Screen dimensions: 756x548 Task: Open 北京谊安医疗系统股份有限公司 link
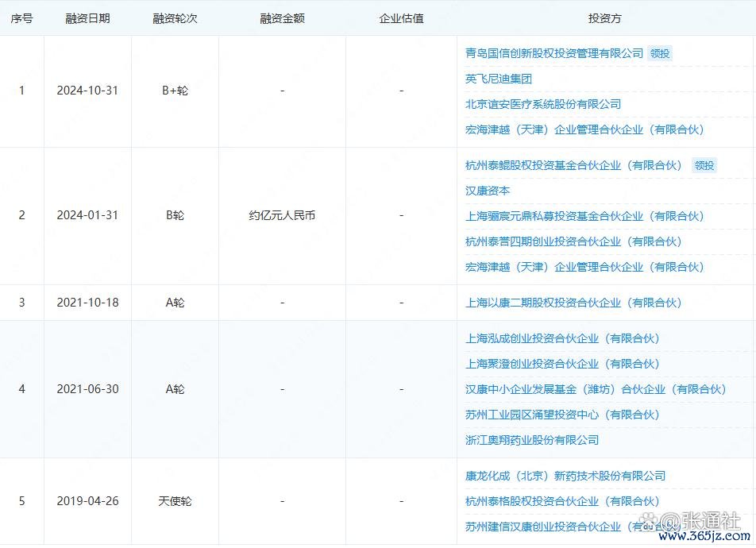point(543,104)
